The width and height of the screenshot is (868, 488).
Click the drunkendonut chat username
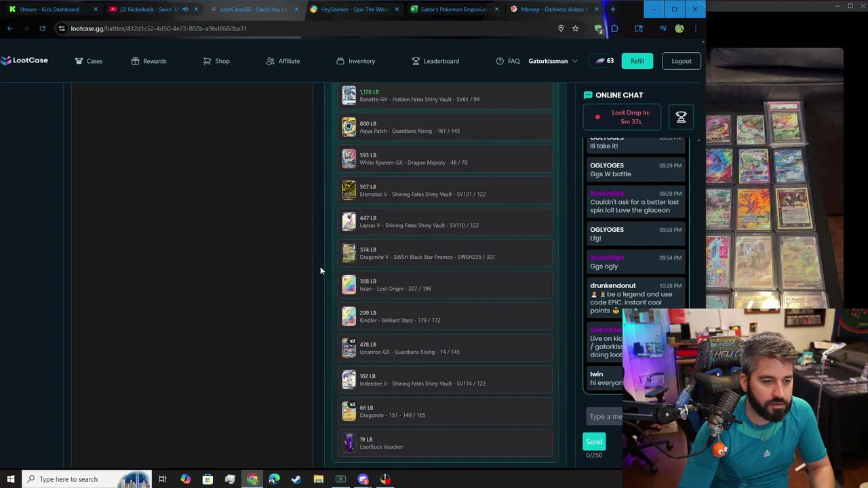tap(613, 286)
